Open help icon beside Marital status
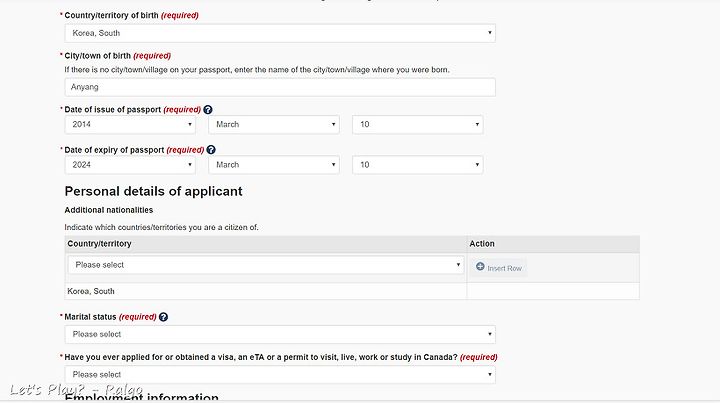 pyautogui.click(x=163, y=317)
